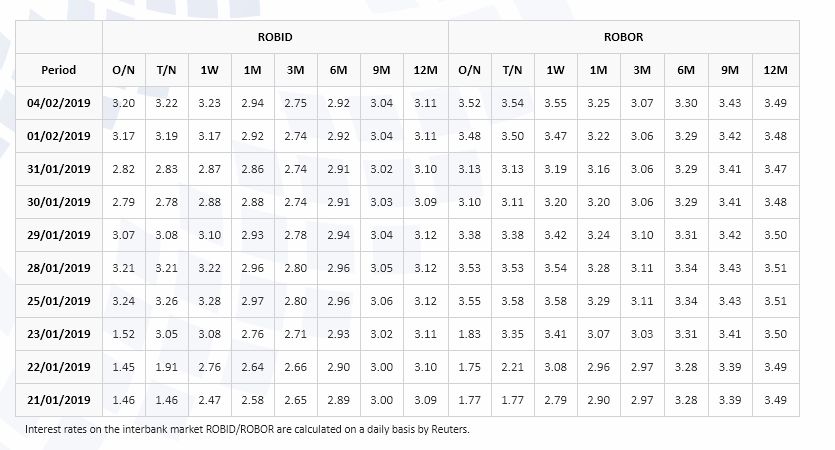Select the 01/02/2019 date row label
Image resolution: width=835 pixels, height=450 pixels.
[59, 136]
